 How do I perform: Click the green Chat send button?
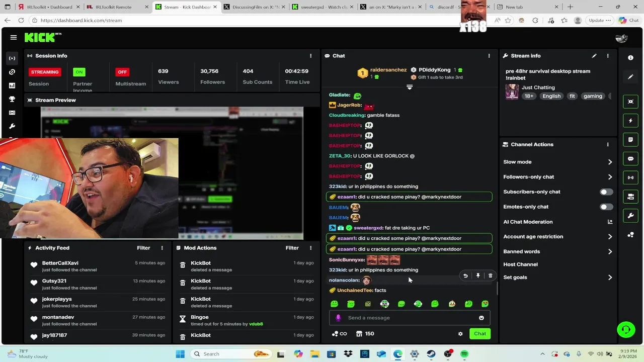click(x=480, y=334)
